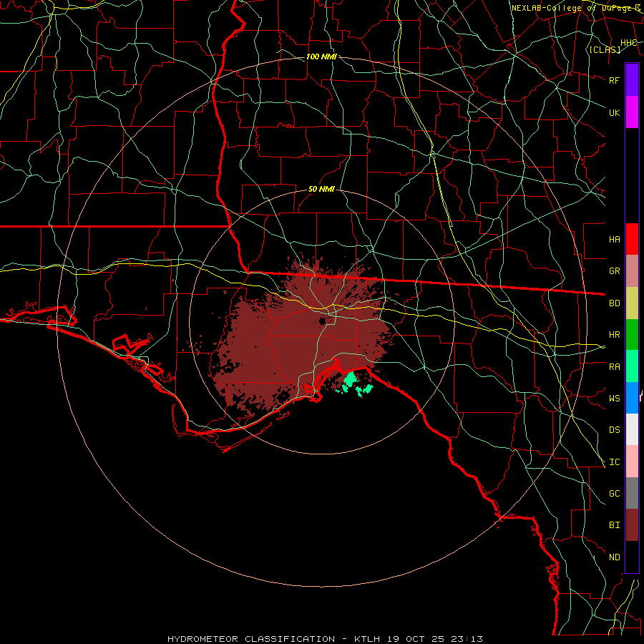Image resolution: width=644 pixels, height=644 pixels.
Task: Click the mint green RA legend swatch
Action: pos(632,366)
